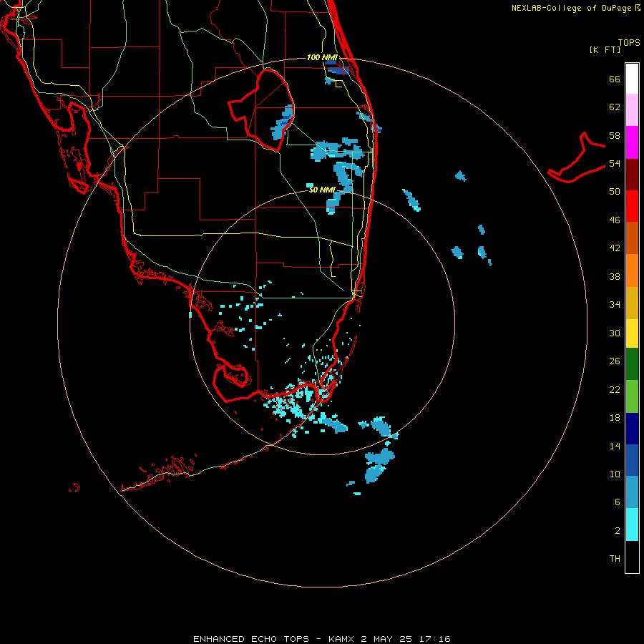Click the echo cluster southeast of Key Largo
Screen dimensions: 644x644
tap(379, 466)
